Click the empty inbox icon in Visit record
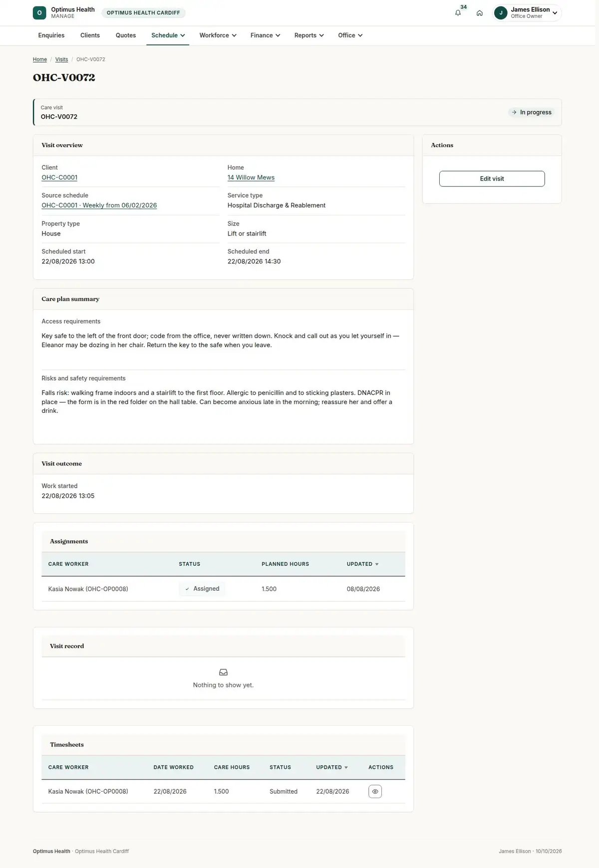 point(223,672)
